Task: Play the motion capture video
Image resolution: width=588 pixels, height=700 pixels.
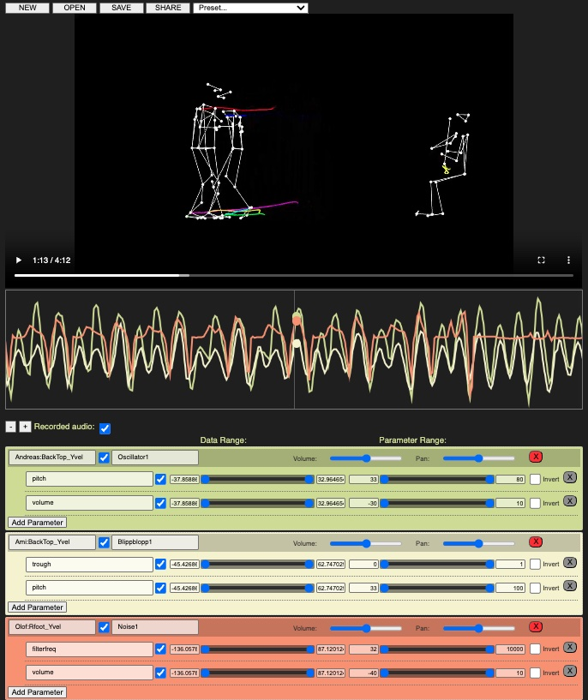Action: [19, 260]
